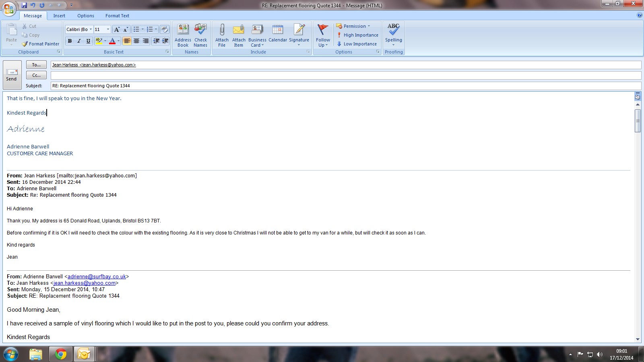
Task: Undo via Quick Access toolbar
Action: click(33, 5)
